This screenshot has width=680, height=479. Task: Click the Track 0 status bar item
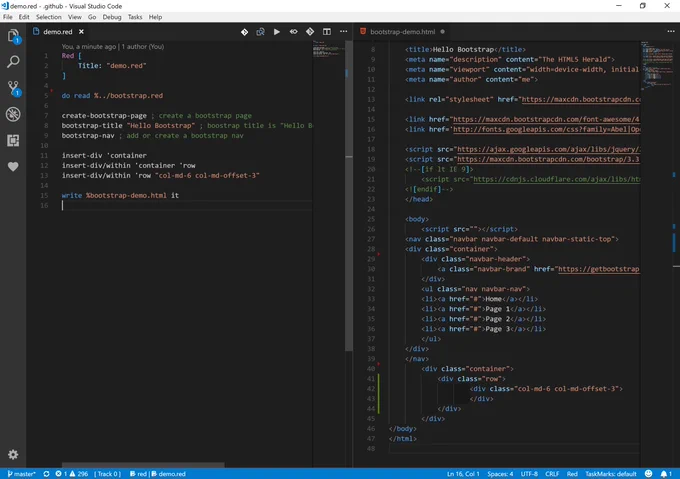[x=108, y=474]
